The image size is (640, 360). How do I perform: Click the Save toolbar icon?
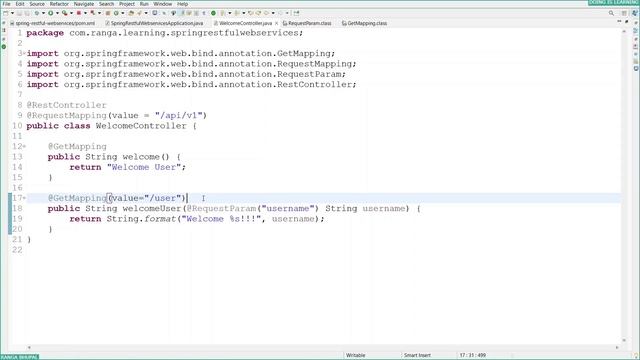(19, 13)
